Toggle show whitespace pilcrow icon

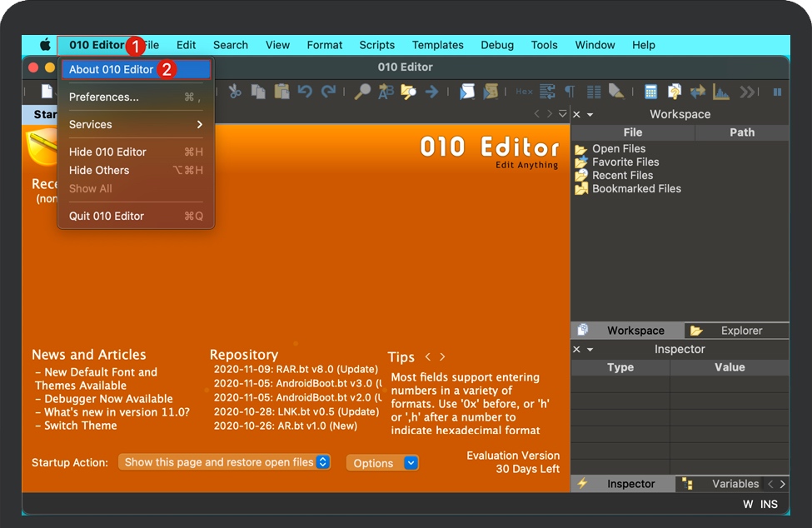point(570,92)
